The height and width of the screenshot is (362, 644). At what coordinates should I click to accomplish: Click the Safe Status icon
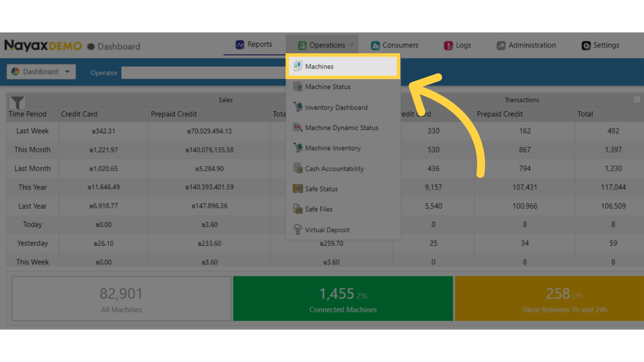click(298, 188)
